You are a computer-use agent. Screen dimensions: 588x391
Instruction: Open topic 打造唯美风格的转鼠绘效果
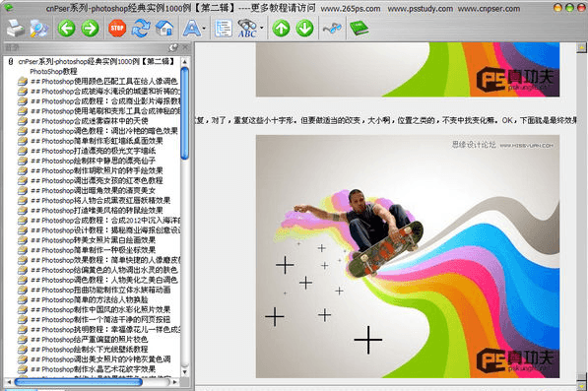click(97, 211)
